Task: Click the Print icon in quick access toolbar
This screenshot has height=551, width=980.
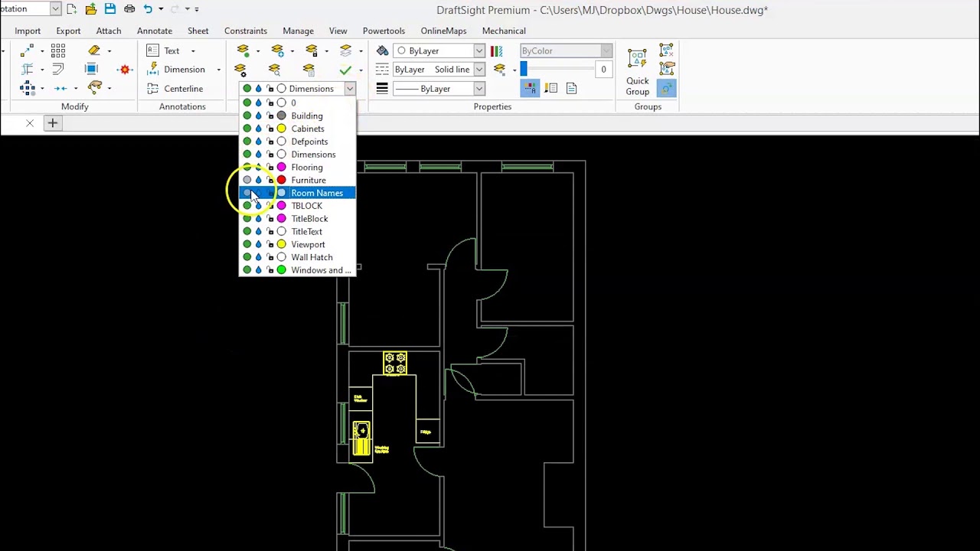Action: [x=129, y=9]
